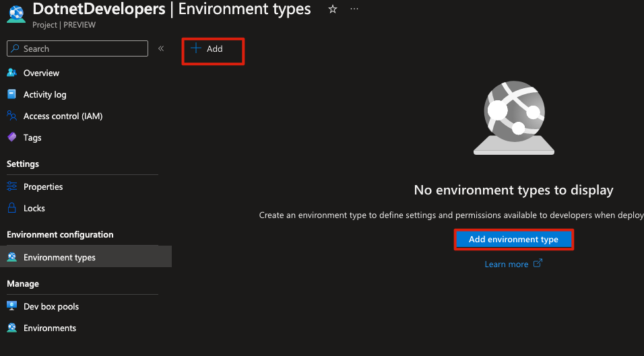Click the Locks padlock icon
Viewport: 644px width, 356px height.
tap(11, 208)
